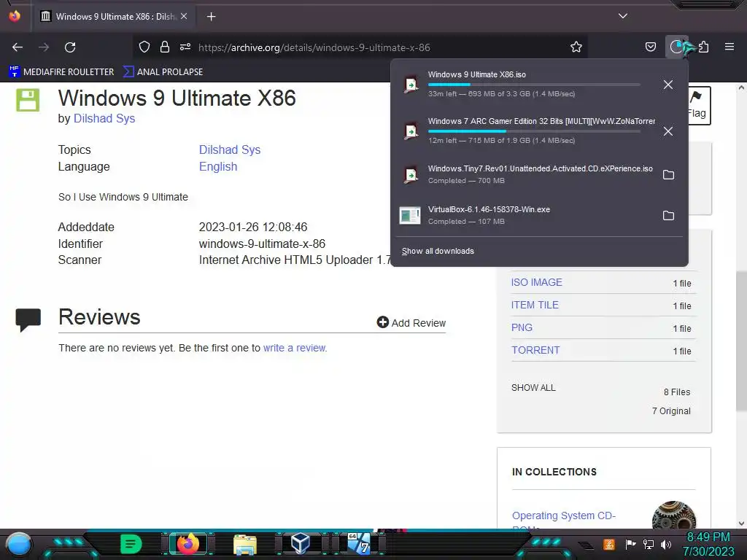Go back to the previous page
This screenshot has height=560, width=747.
coord(18,47)
